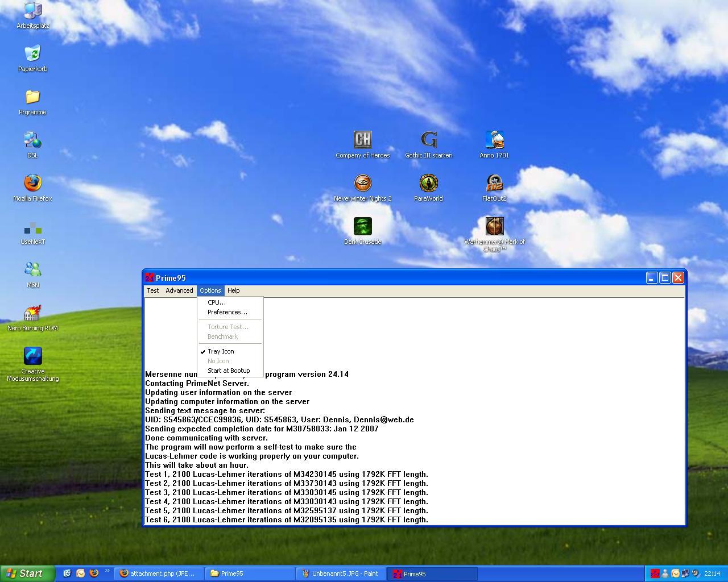The height and width of the screenshot is (582, 728).
Task: Select the Prgramme folder icon
Action: point(32,102)
